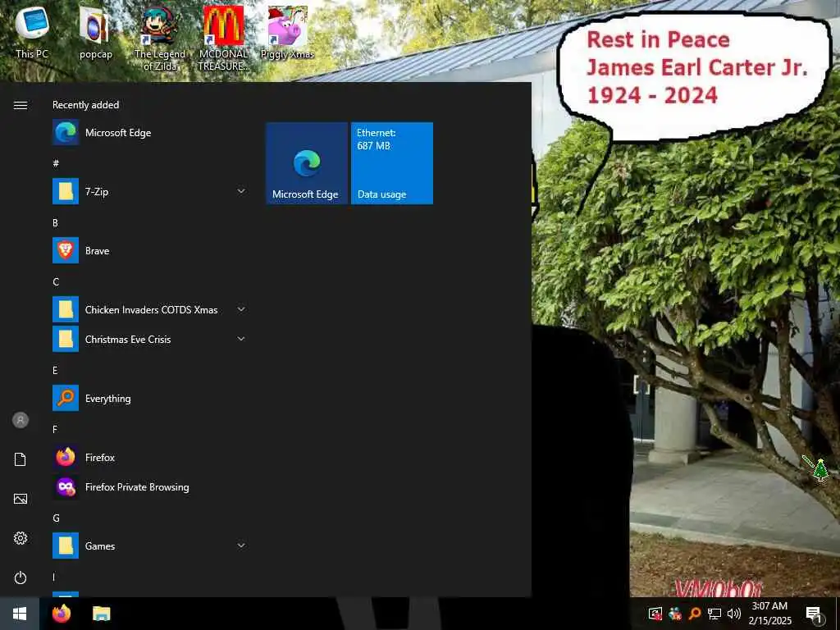Click the I letter group header

click(53, 577)
